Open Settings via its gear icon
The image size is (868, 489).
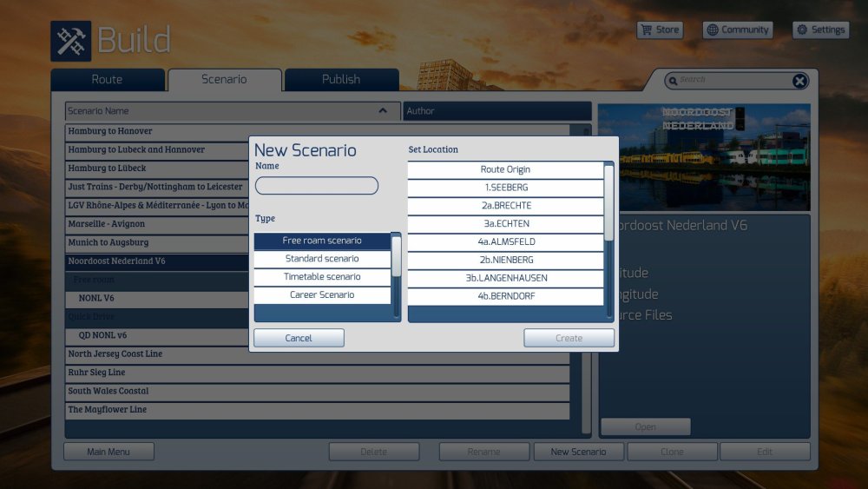pos(803,30)
